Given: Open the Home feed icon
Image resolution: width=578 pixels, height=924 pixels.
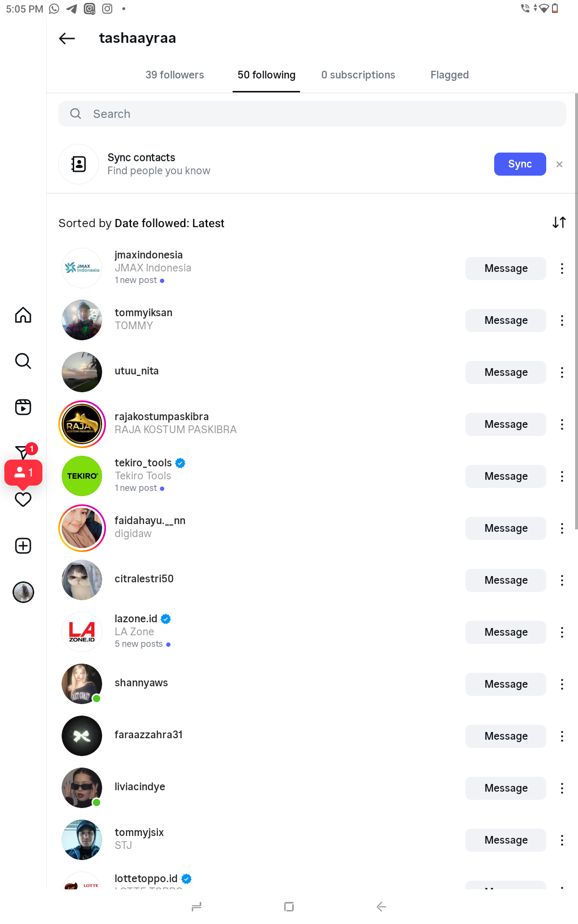Looking at the screenshot, I should click(x=23, y=315).
